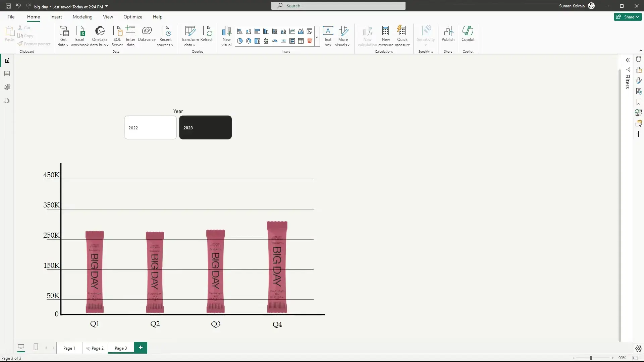Insert a map globe visual
This screenshot has height=362, width=644.
pos(266,41)
